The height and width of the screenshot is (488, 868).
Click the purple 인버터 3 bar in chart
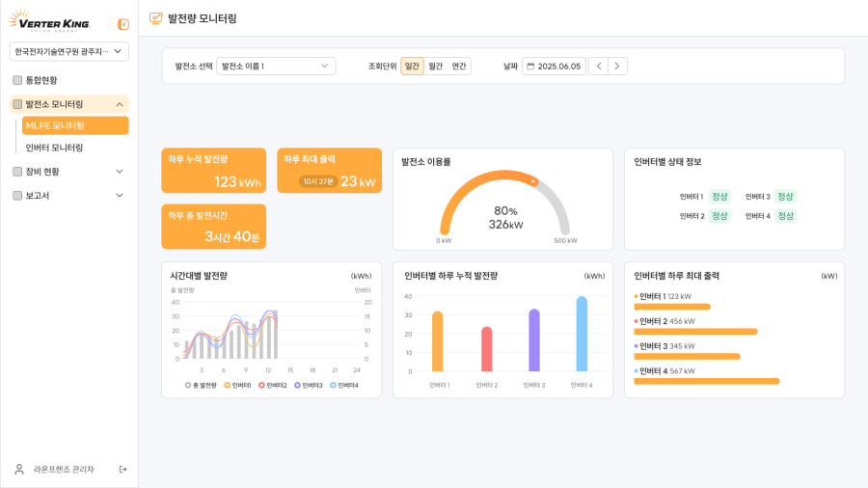(533, 340)
